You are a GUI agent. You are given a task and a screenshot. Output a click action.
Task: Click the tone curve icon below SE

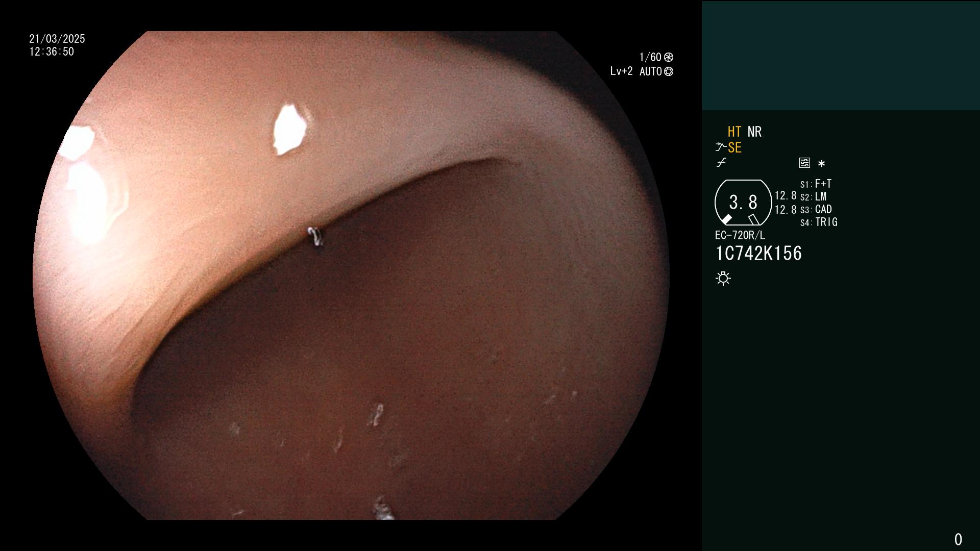721,163
